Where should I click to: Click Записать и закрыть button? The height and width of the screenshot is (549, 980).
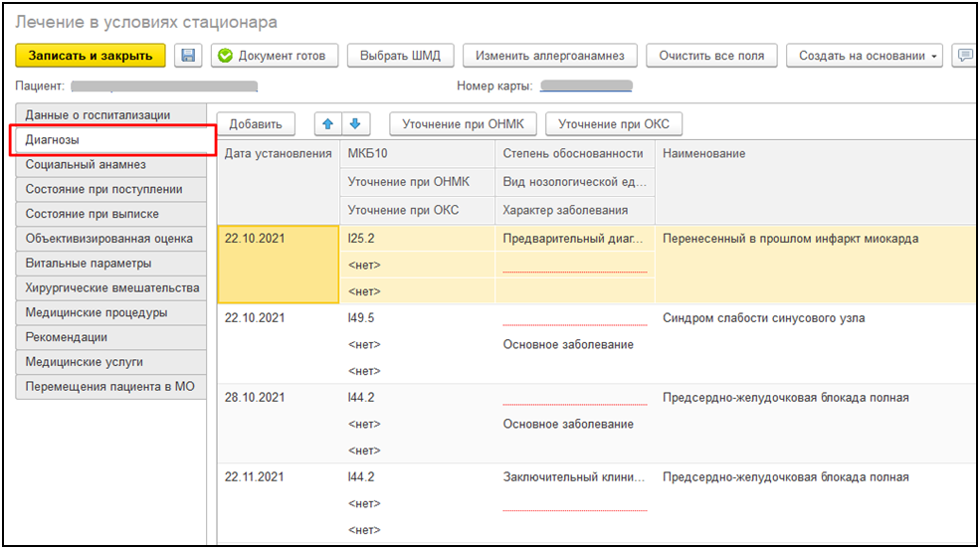91,56
